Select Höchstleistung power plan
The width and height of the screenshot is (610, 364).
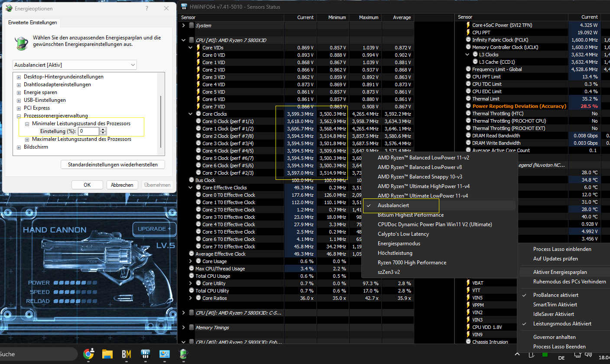point(439,253)
